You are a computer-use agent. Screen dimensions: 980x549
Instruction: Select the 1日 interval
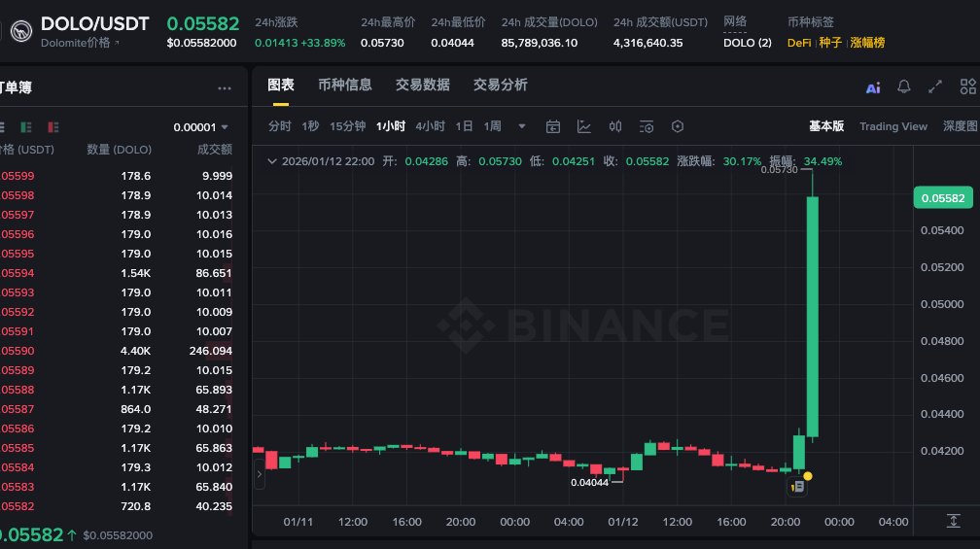point(464,126)
